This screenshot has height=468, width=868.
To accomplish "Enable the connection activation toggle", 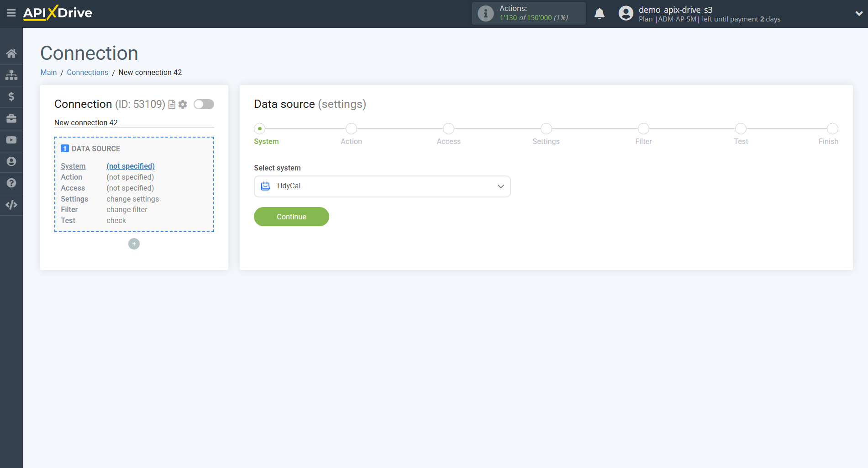I will coord(204,104).
